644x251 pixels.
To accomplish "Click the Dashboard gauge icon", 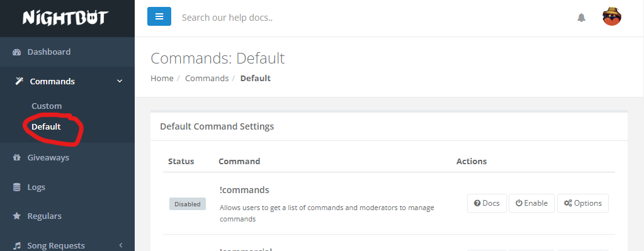I will (x=17, y=52).
